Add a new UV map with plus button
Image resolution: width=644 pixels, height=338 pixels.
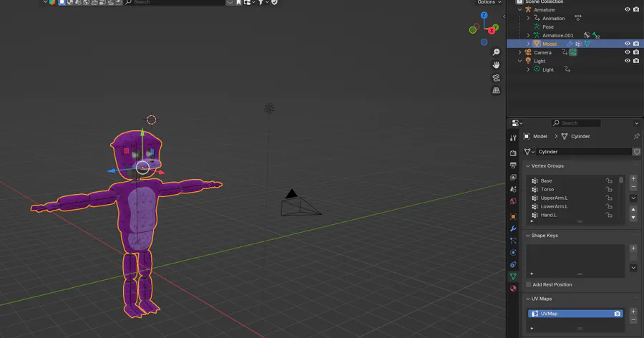pos(633,312)
